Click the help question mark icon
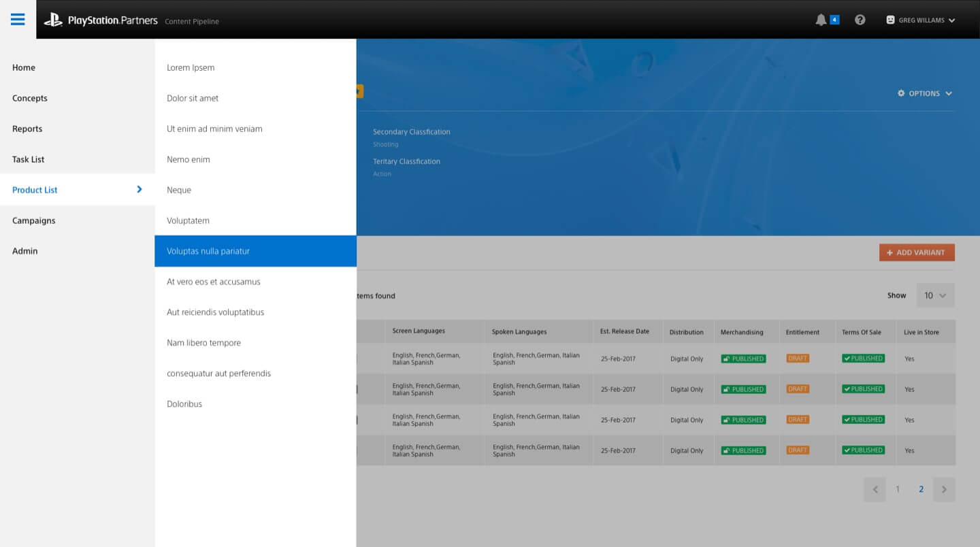The height and width of the screenshot is (547, 980). pyautogui.click(x=860, y=20)
